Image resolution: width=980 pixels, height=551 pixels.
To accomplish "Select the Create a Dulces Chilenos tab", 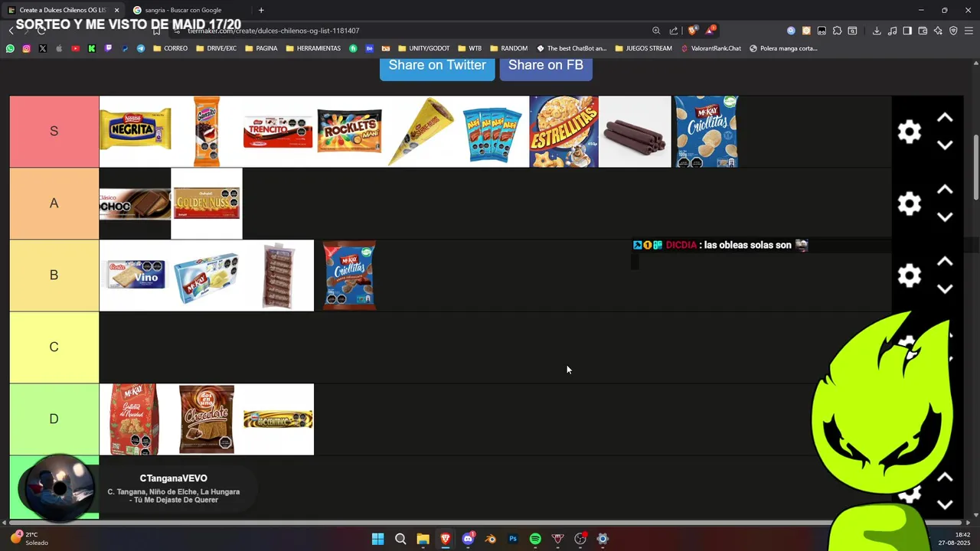I will pyautogui.click(x=63, y=10).
